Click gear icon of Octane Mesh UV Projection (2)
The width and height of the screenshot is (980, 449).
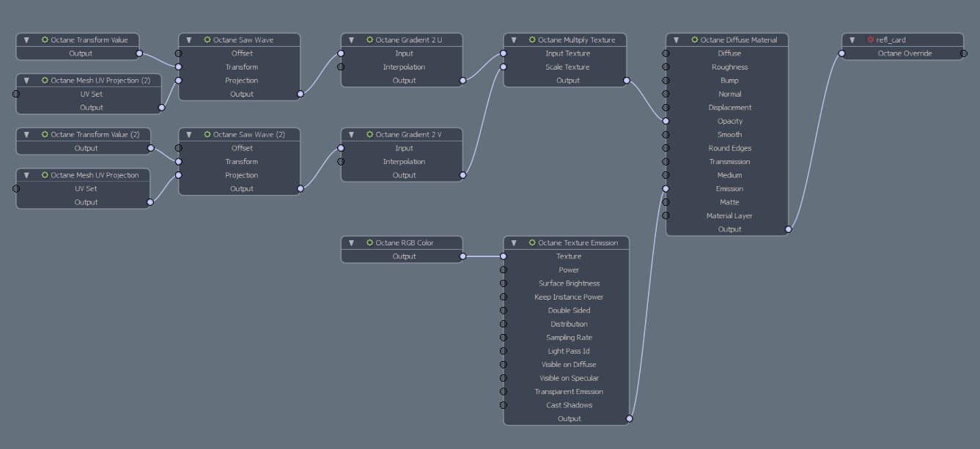pos(45,80)
